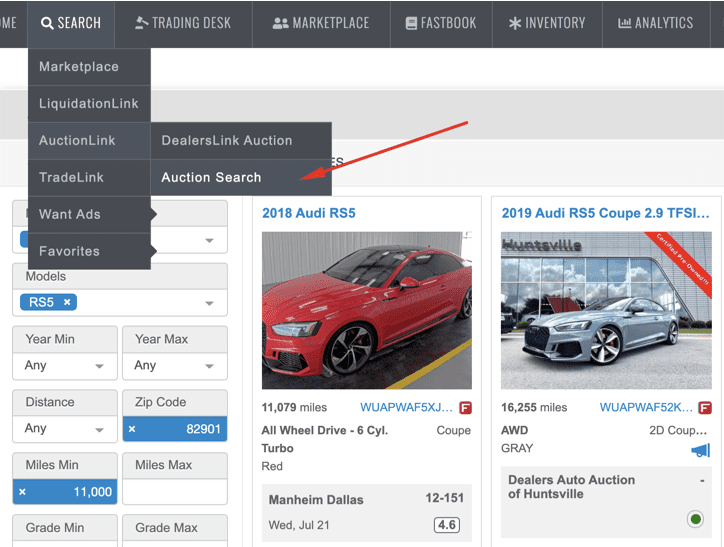Click the Analytics bar chart icon
724x547 pixels.
[624, 23]
